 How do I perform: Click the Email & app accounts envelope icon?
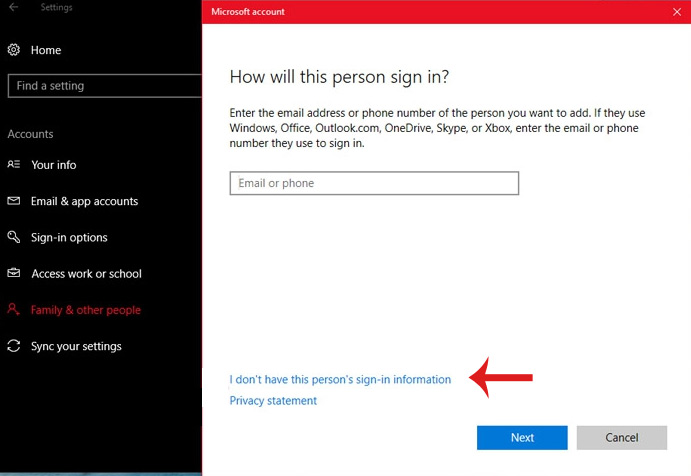tap(14, 201)
